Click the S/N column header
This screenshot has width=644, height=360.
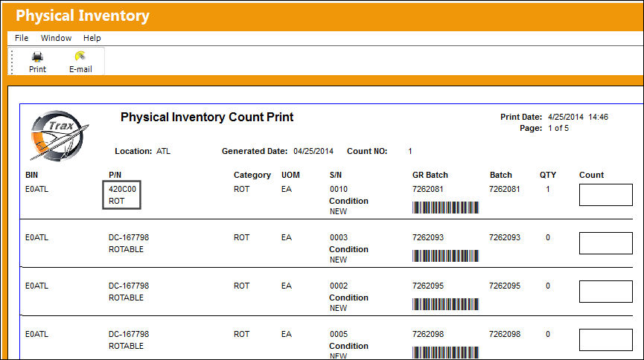[336, 175]
